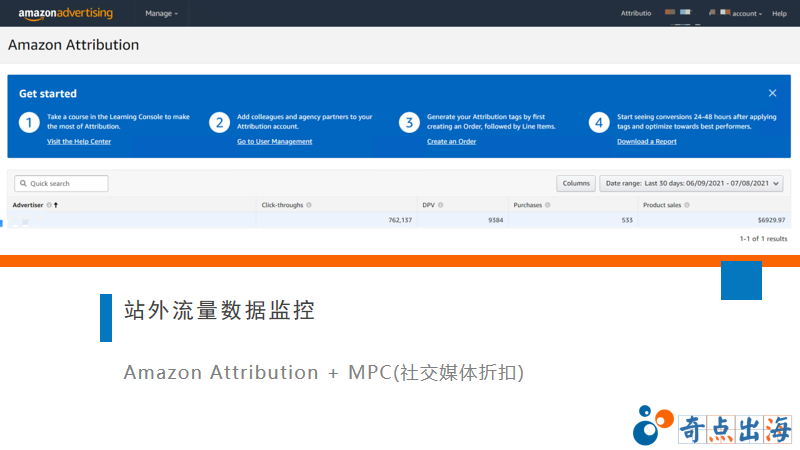Open Help in the top navigation
800x450 pixels.
point(779,14)
